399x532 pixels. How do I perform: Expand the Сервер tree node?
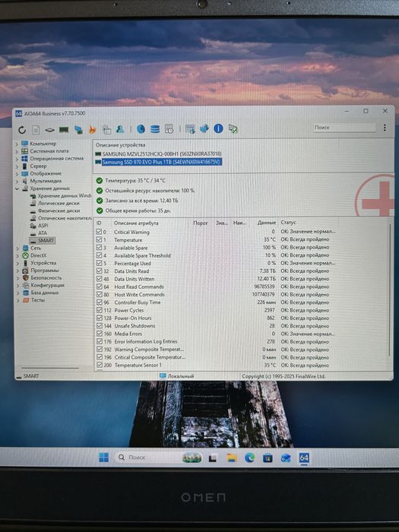[x=17, y=166]
